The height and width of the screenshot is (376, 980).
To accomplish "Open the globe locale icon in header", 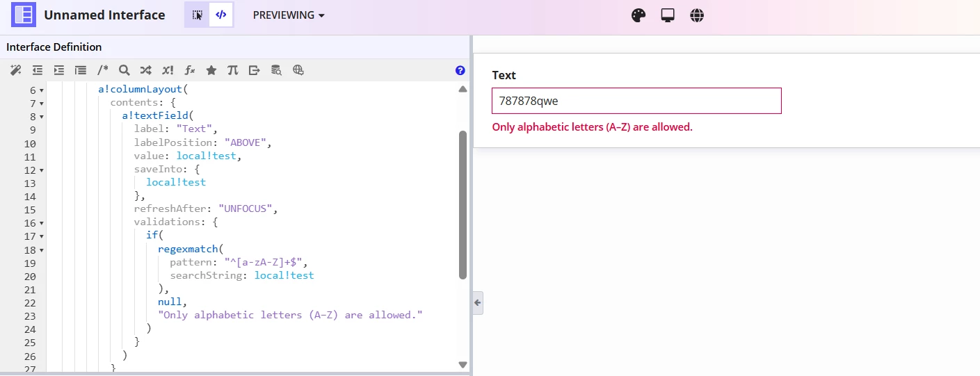I will pyautogui.click(x=697, y=15).
